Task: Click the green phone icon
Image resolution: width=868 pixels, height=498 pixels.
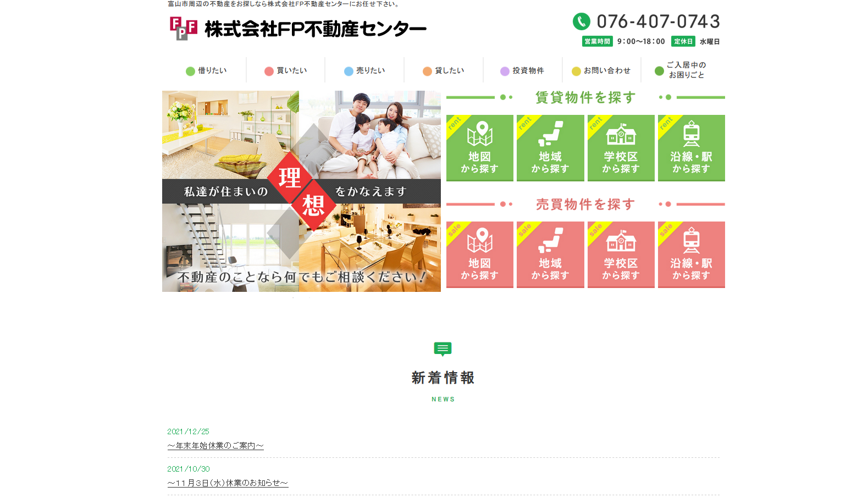Action: (581, 21)
